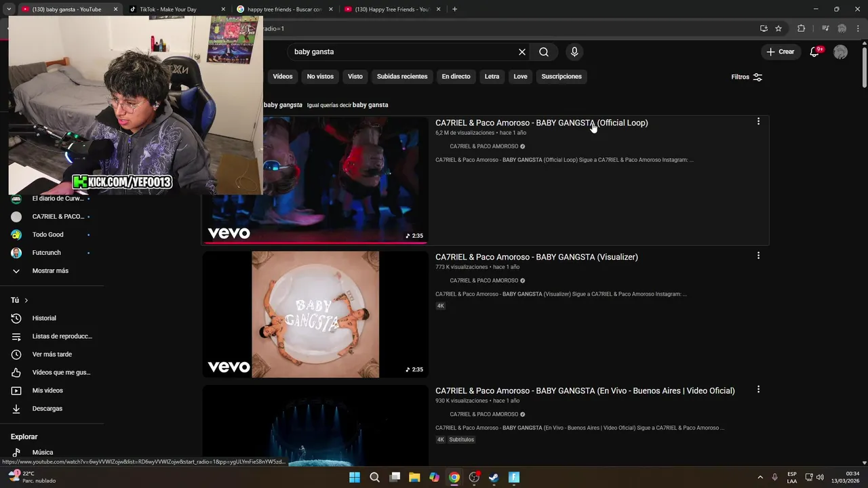Image resolution: width=868 pixels, height=488 pixels.
Task: Open YouTube notifications bell
Action: click(x=815, y=52)
